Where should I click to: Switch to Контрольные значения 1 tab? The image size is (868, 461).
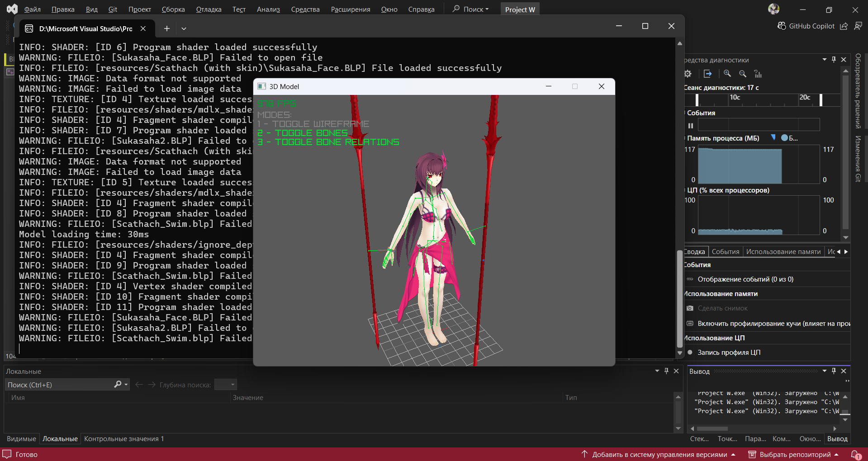tap(124, 439)
